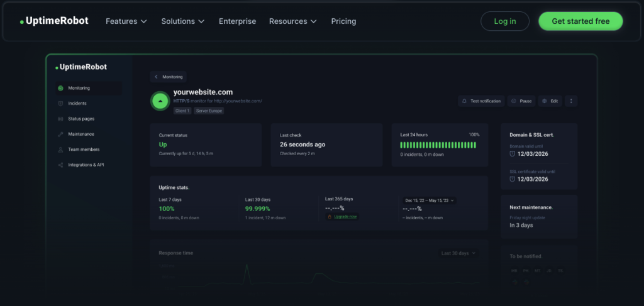Select the Client 1 tag
Screen dimensions: 644x306
pos(182,111)
